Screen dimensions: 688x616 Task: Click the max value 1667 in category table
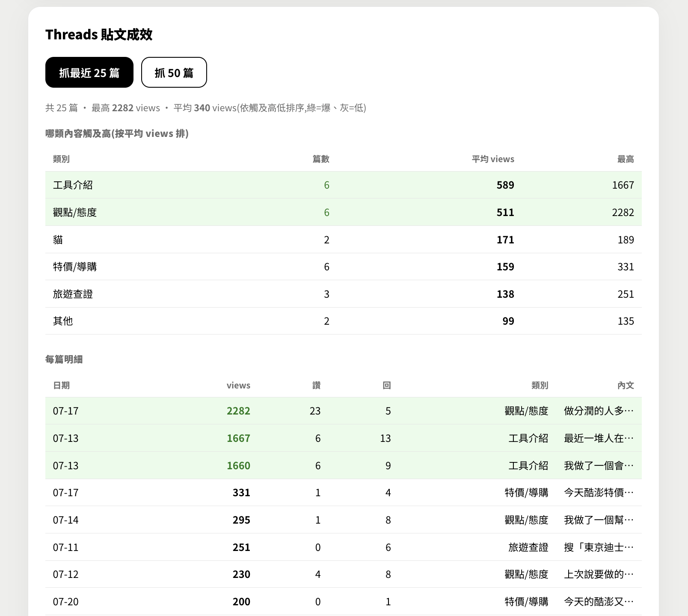tap(623, 185)
